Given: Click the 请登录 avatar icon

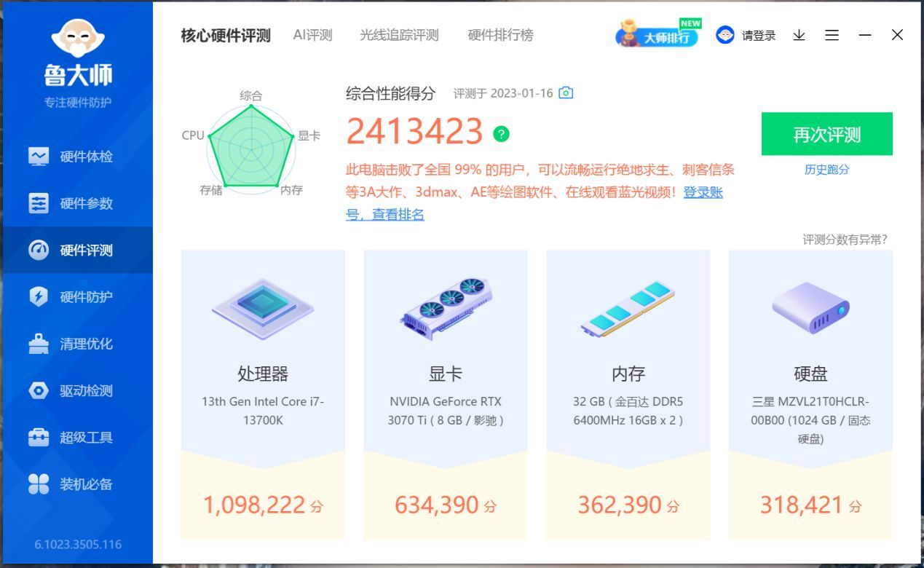Looking at the screenshot, I should 724,35.
